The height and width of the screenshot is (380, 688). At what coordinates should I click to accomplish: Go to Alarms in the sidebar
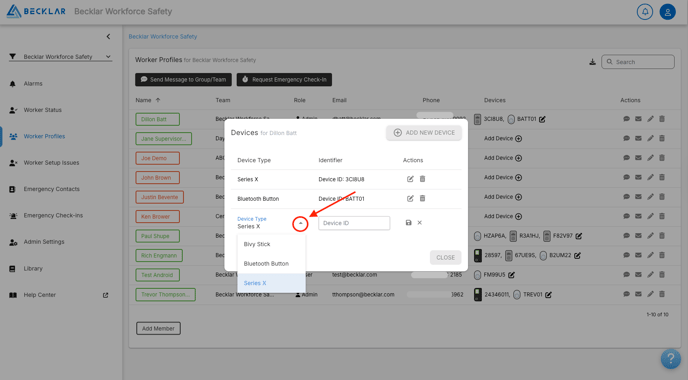(33, 83)
